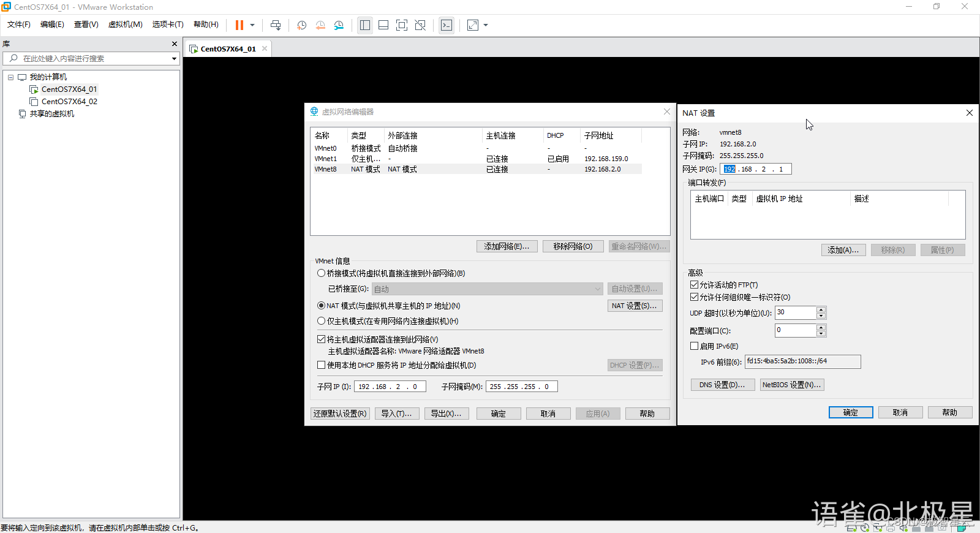Decrease the 配置端口 stepper value
This screenshot has height=533, width=980.
tap(821, 334)
